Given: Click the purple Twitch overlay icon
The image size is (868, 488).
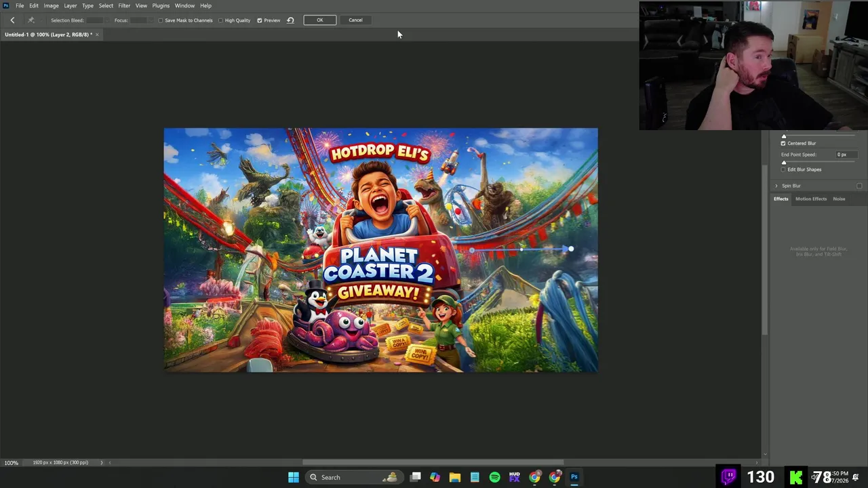Looking at the screenshot, I should (729, 476).
